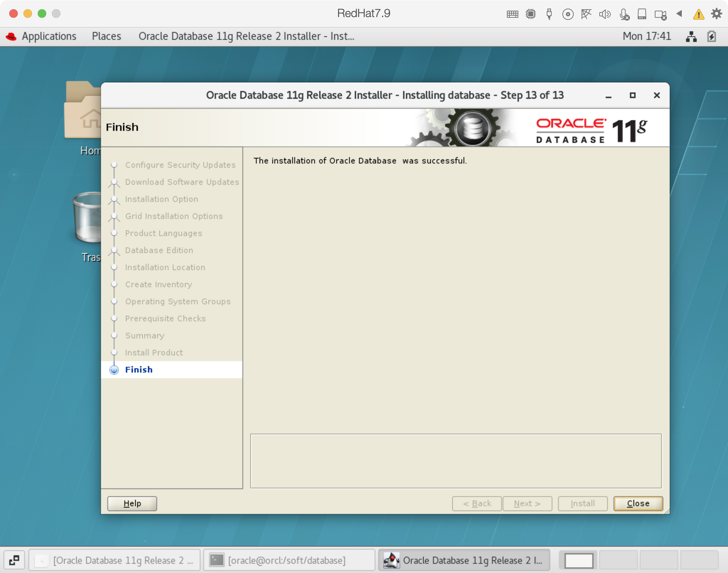The width and height of the screenshot is (728, 573).
Task: Click the VM keyboard icon
Action: coord(512,14)
